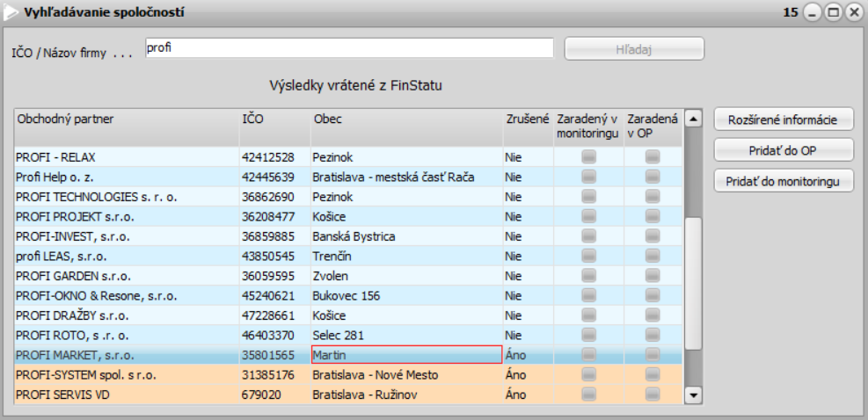Click the vertical scrollbar thumb

693,283
